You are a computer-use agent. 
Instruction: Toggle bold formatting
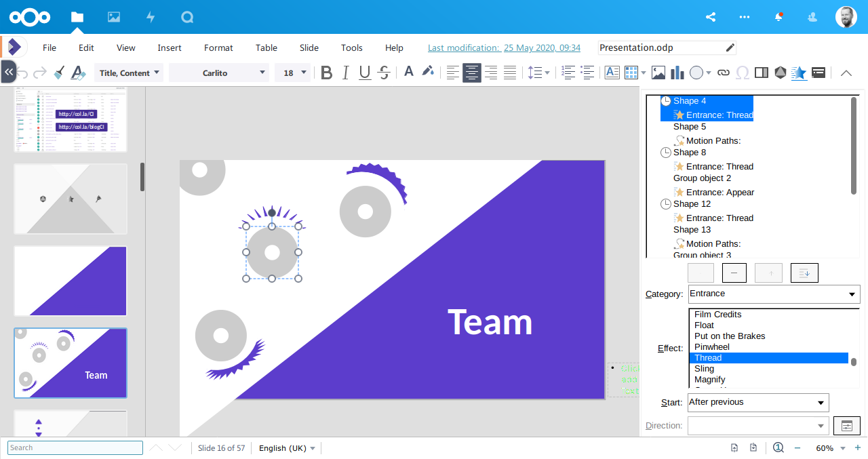326,73
